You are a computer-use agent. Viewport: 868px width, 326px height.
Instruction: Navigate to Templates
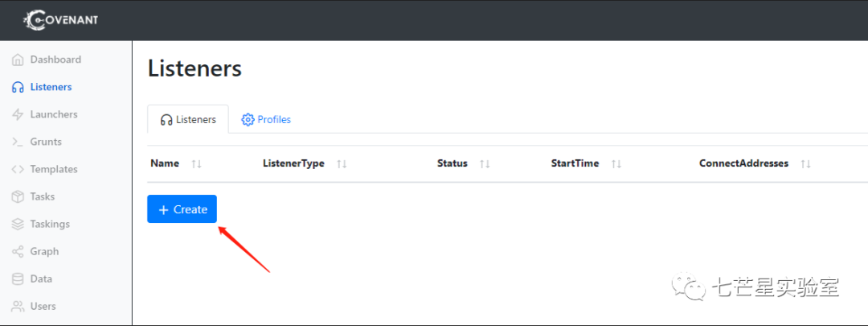coord(54,169)
